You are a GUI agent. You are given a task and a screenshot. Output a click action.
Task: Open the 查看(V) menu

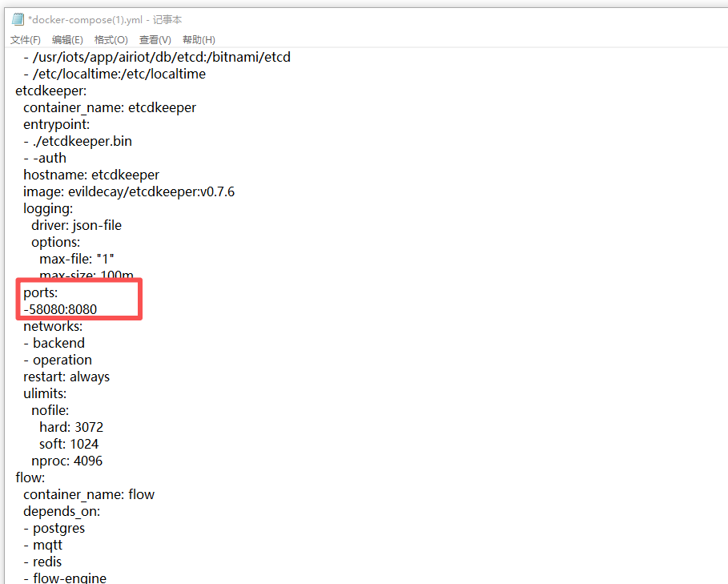click(x=155, y=39)
